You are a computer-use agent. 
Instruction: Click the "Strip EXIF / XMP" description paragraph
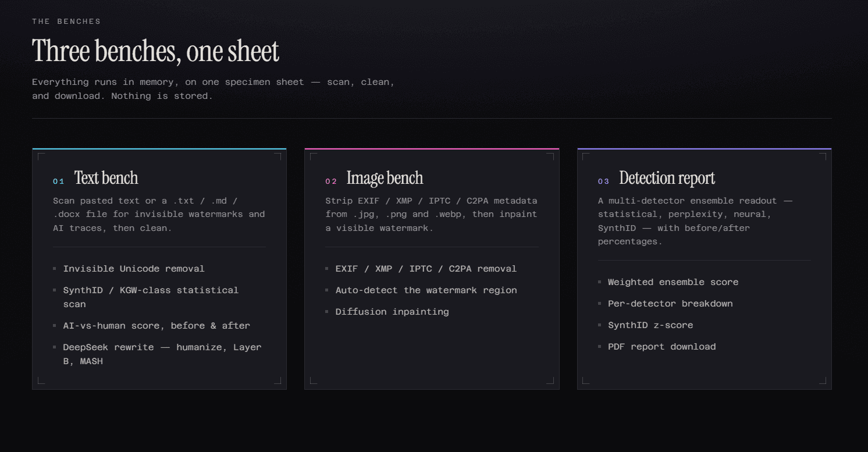pyautogui.click(x=431, y=214)
